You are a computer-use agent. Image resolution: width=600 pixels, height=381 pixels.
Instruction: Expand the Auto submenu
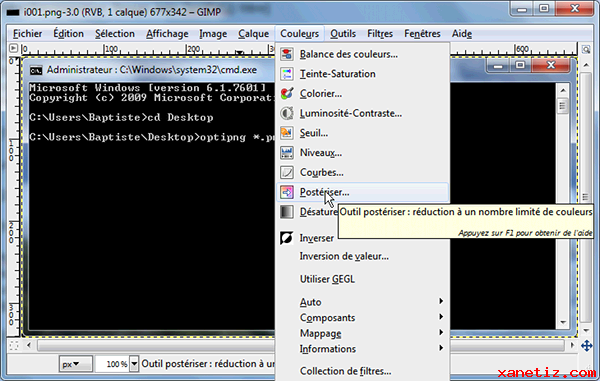[441, 301]
